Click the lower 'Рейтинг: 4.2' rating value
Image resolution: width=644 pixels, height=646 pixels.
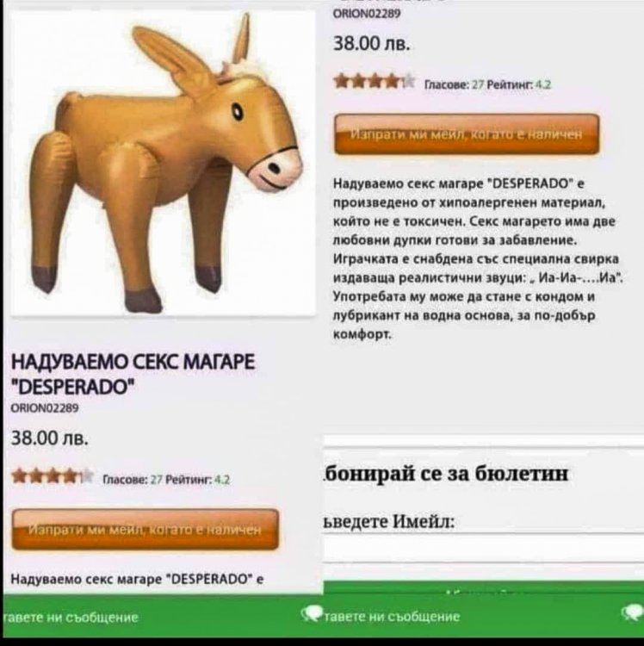197,480
